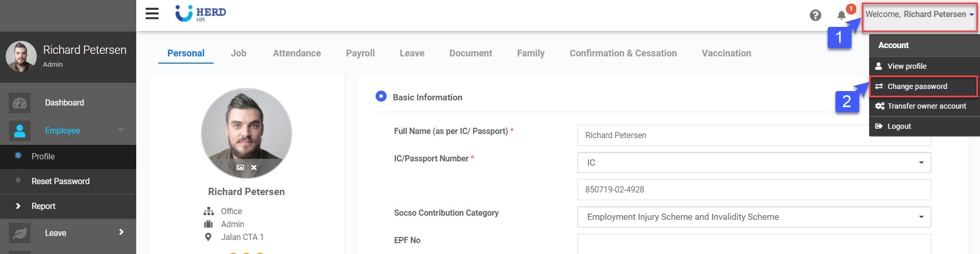Click the EPF No input field
This screenshot has width=980, height=254.
pyautogui.click(x=754, y=244)
